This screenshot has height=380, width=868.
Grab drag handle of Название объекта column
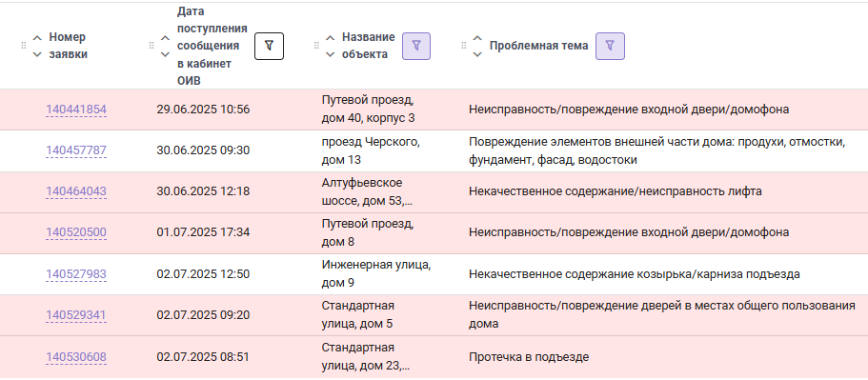tap(316, 46)
